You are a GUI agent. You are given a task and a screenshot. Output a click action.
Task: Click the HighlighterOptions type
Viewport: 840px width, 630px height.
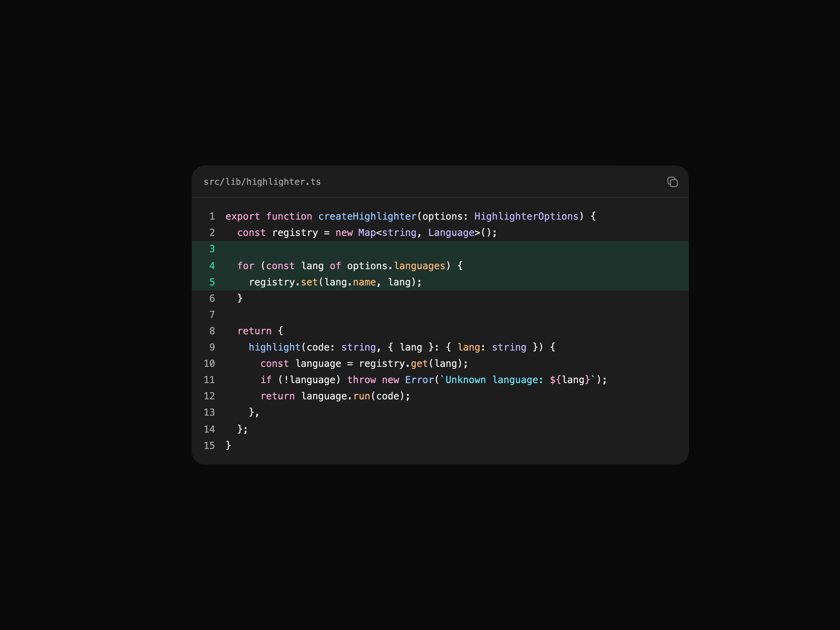tap(526, 216)
